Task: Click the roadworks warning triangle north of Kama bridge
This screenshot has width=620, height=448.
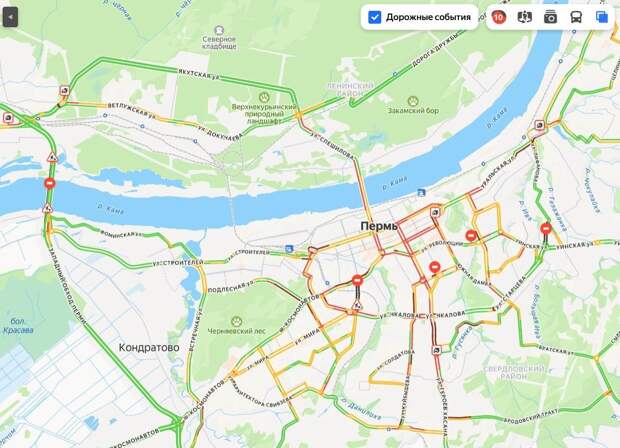Action: pyautogui.click(x=52, y=157)
